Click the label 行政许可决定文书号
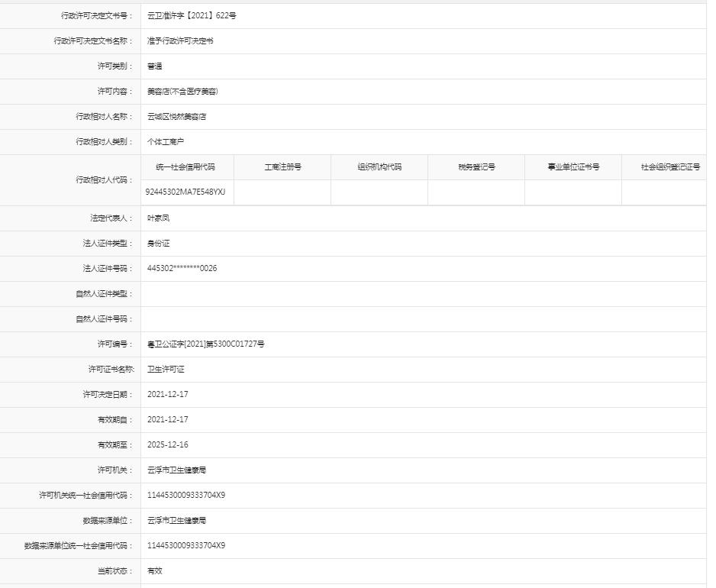The image size is (716, 588). (97, 15)
